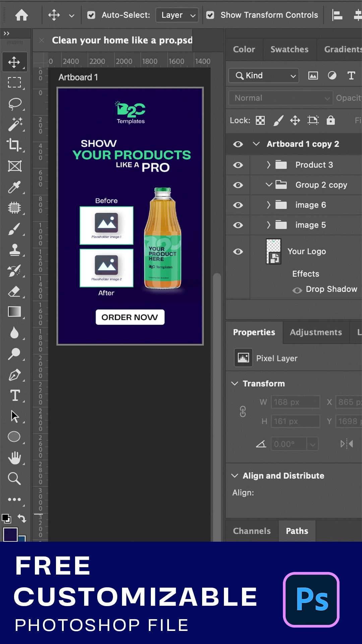Click the Home icon
Image resolution: width=362 pixels, height=644 pixels.
(x=21, y=15)
